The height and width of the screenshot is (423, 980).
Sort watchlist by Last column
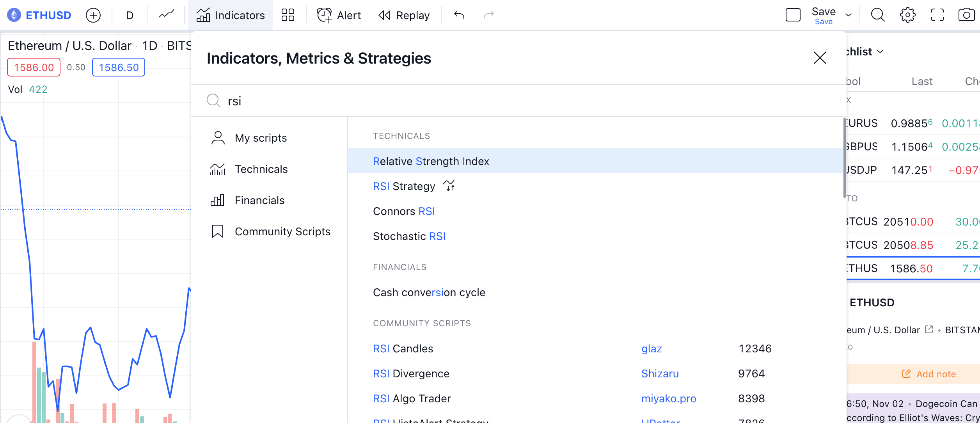tap(922, 81)
